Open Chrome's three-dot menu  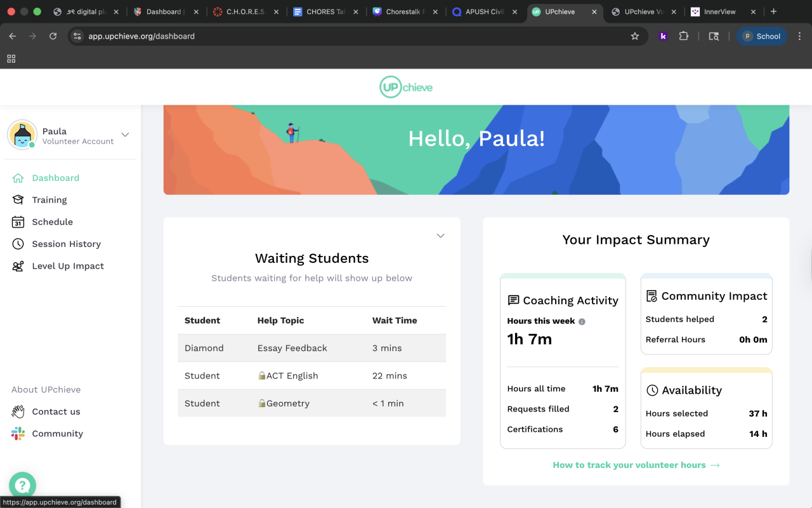[799, 36]
